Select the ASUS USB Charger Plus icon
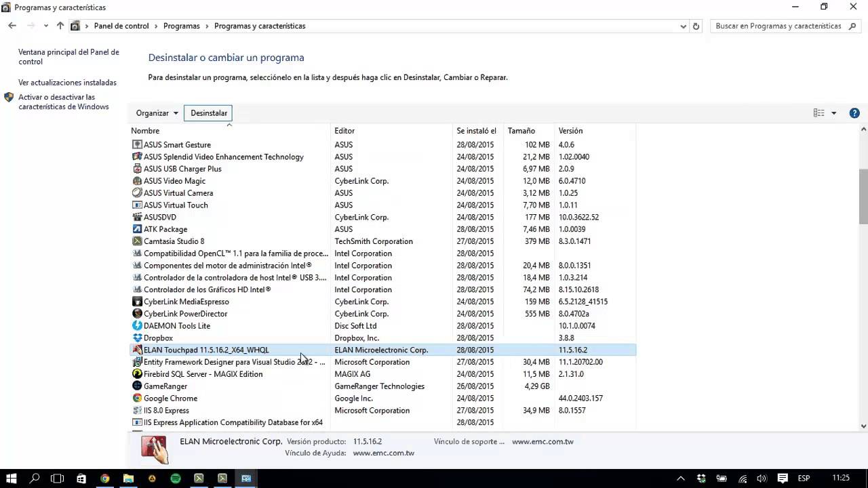Viewport: 868px width, 488px height. (x=137, y=169)
